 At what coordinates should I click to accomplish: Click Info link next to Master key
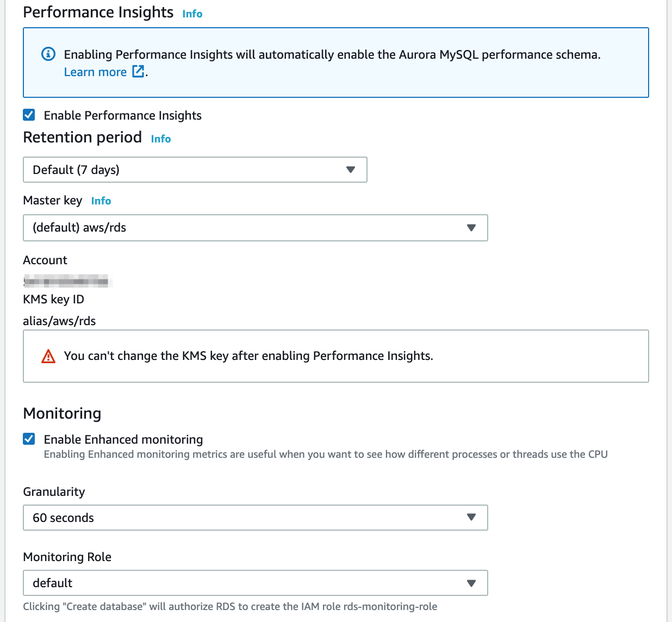[x=101, y=201]
